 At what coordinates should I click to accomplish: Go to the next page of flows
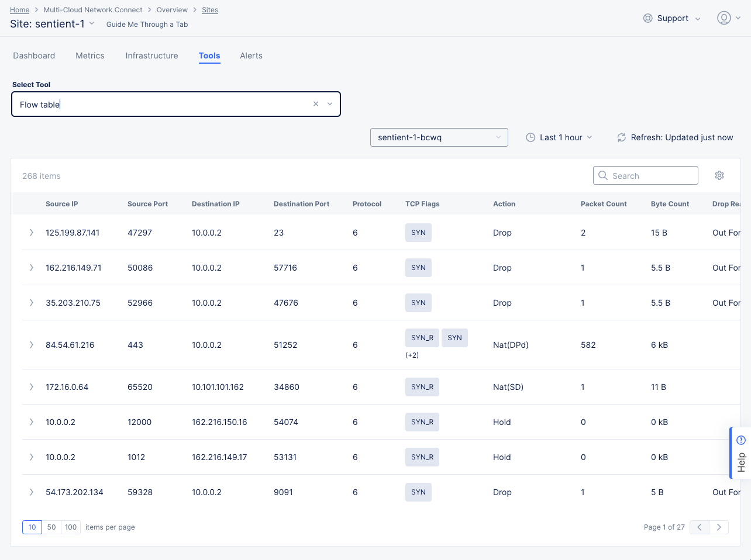pos(719,527)
